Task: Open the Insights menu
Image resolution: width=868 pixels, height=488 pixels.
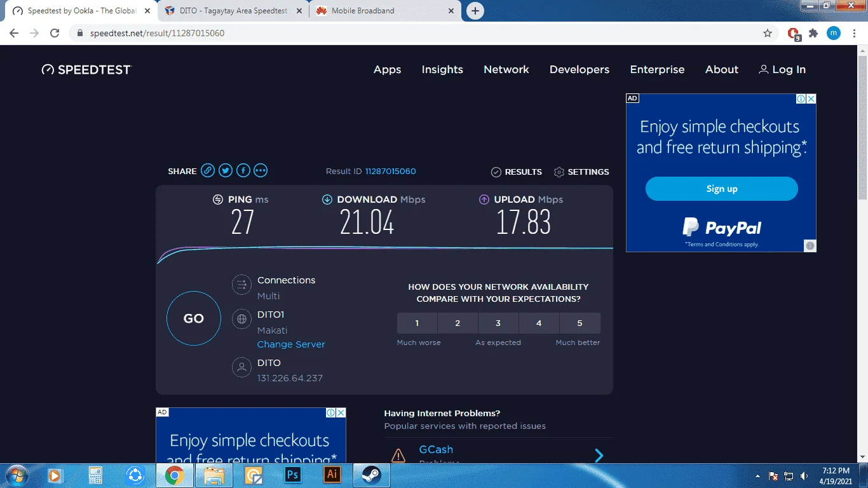Action: (x=442, y=70)
